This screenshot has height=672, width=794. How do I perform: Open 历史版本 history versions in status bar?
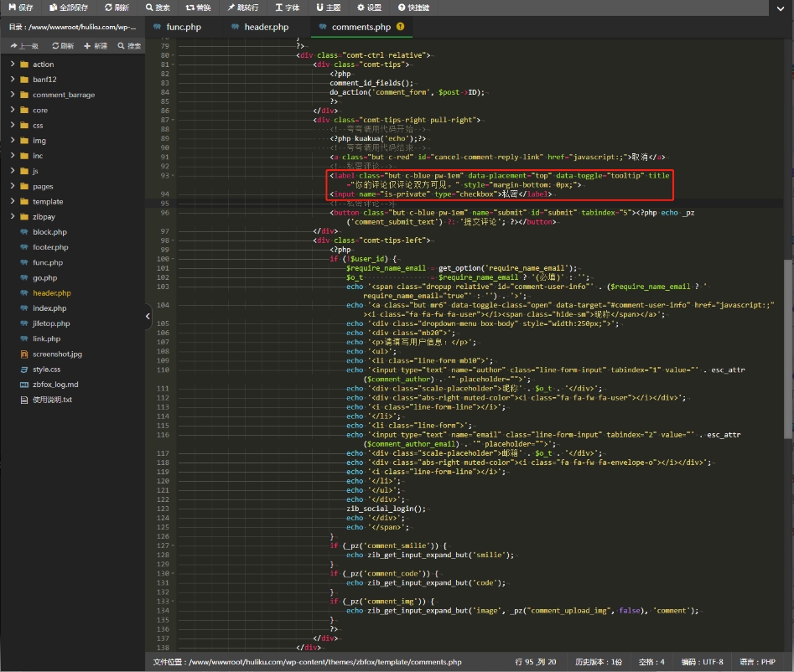pos(598,662)
